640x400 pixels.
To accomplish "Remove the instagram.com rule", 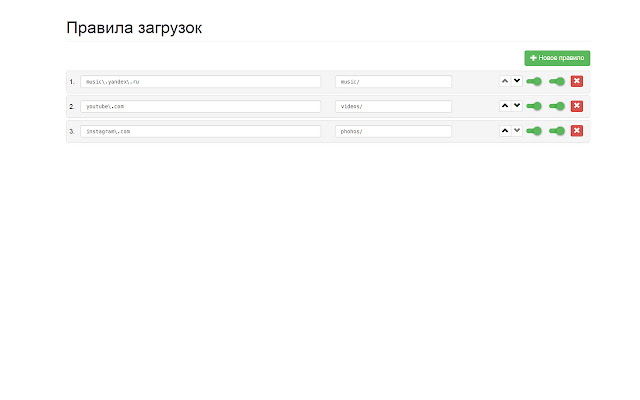I will [577, 131].
